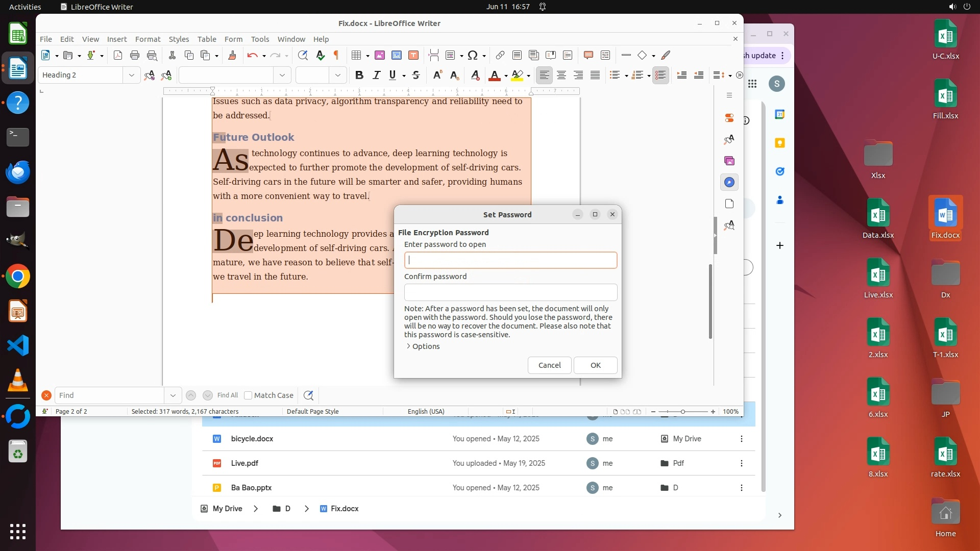
Task: Click OK in Set Password dialog
Action: [595, 365]
